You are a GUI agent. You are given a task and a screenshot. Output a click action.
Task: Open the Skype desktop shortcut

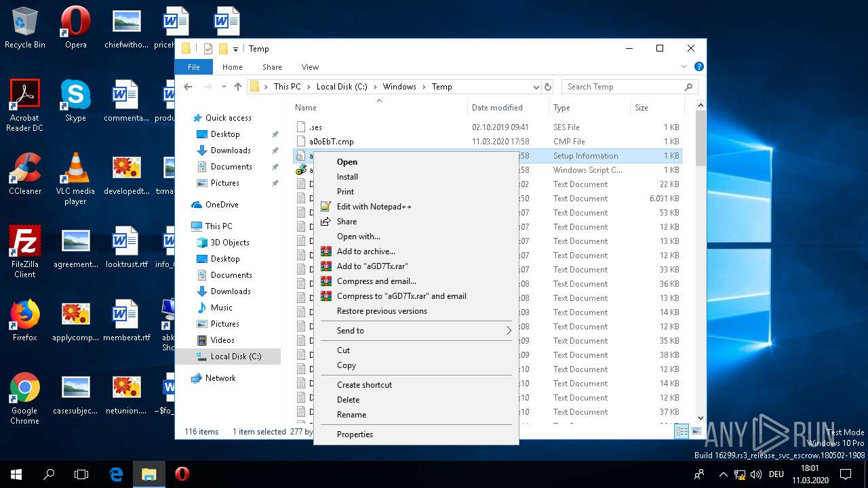click(x=75, y=101)
